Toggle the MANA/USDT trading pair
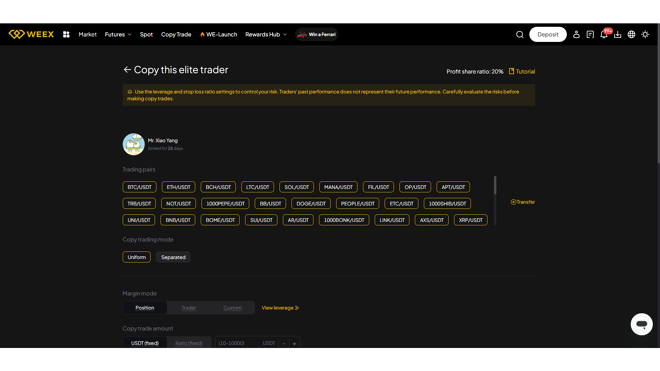 coord(338,187)
